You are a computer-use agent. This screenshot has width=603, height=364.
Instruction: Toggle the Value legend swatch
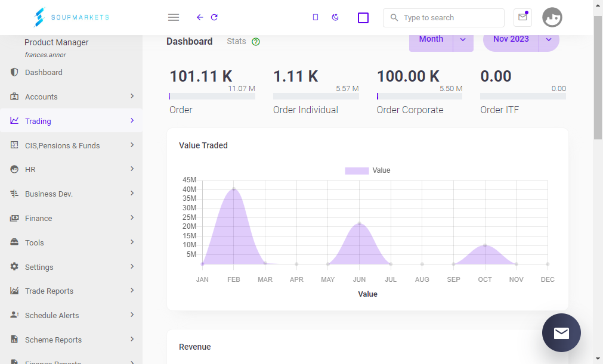tap(357, 171)
